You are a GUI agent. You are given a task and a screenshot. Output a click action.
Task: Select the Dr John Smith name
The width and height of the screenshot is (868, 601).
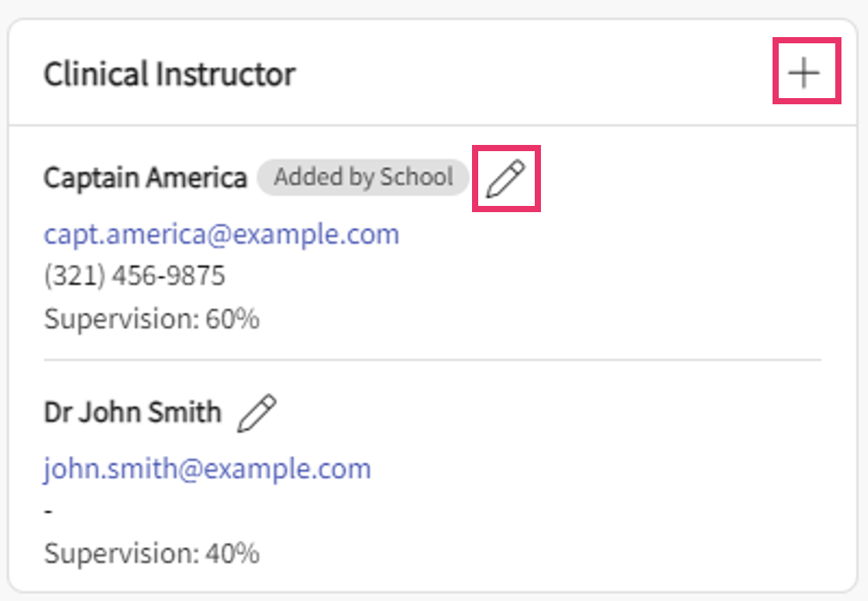(133, 413)
